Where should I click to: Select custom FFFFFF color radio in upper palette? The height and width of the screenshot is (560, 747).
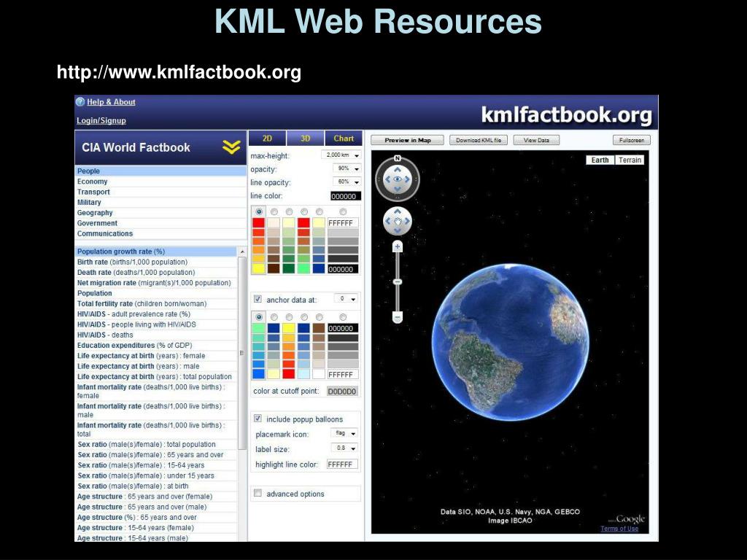click(343, 211)
